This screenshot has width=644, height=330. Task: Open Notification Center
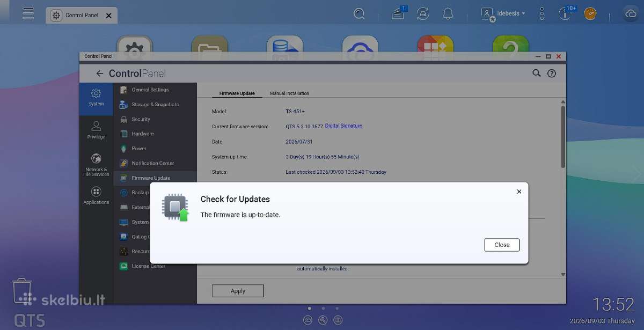coord(155,163)
